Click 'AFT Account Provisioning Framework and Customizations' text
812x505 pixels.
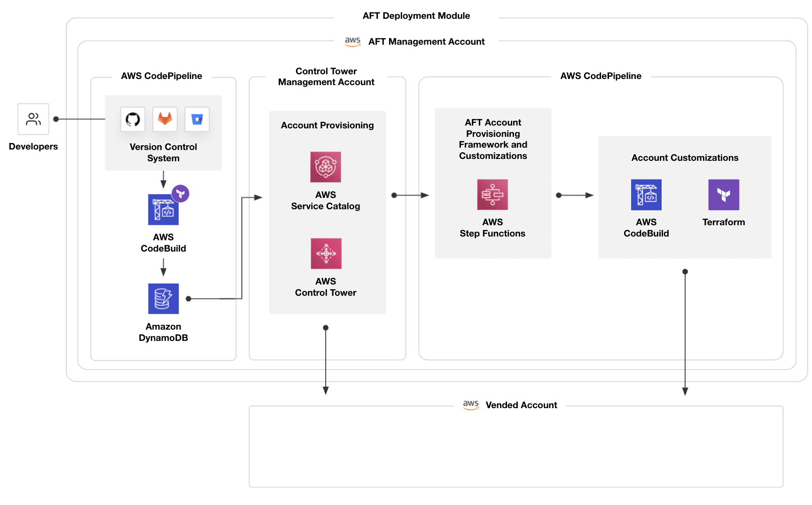493,139
